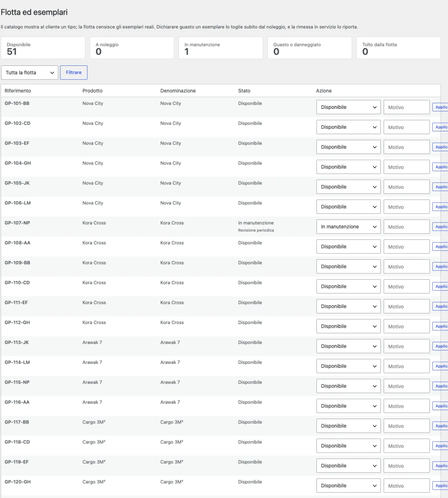Select reference text GP-103-EF
Image resolution: width=448 pixels, height=498 pixels.
[x=17, y=143]
